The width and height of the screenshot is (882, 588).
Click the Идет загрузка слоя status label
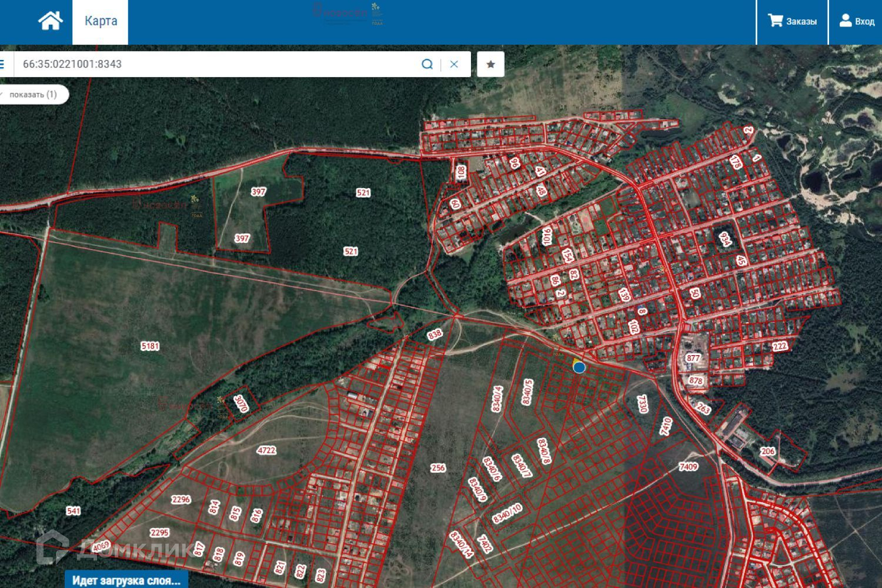point(126,580)
